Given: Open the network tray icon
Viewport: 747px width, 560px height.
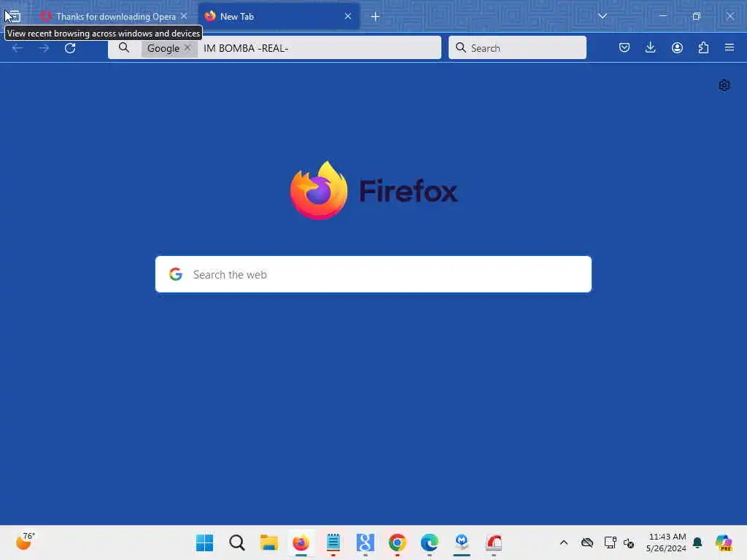Looking at the screenshot, I should click(610, 542).
